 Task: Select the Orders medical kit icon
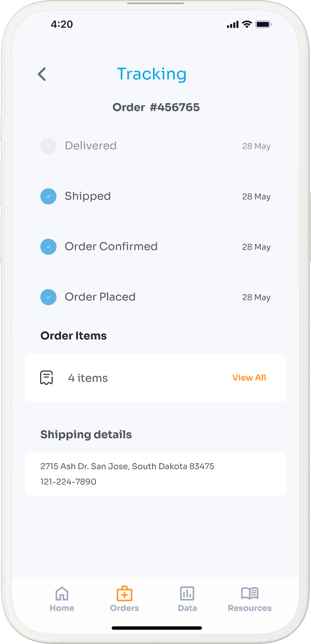tap(124, 593)
